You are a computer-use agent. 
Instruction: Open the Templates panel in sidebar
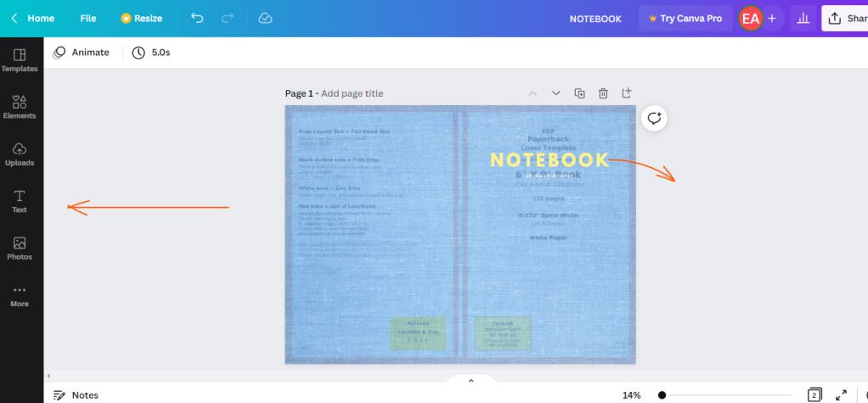point(20,59)
